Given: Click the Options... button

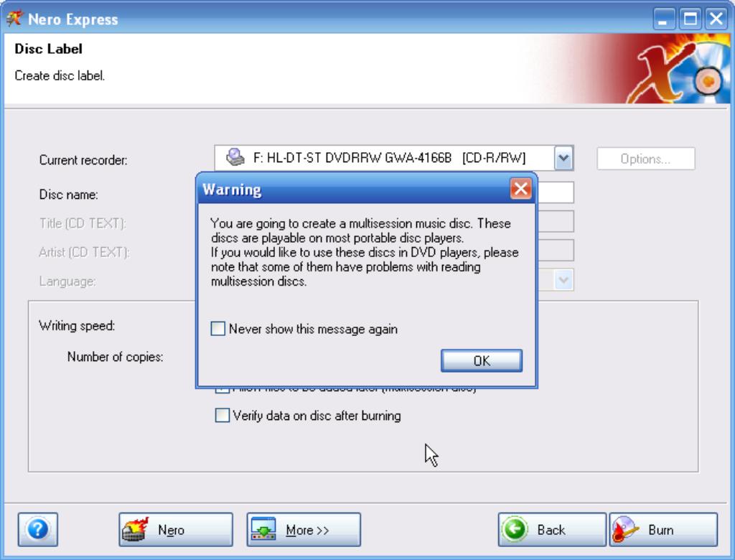Looking at the screenshot, I should pyautogui.click(x=645, y=159).
